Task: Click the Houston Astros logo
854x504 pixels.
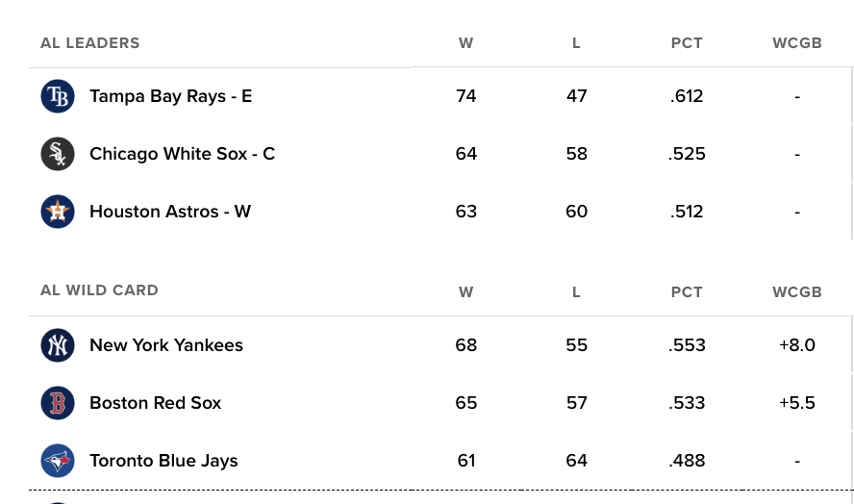Action: coord(58,212)
